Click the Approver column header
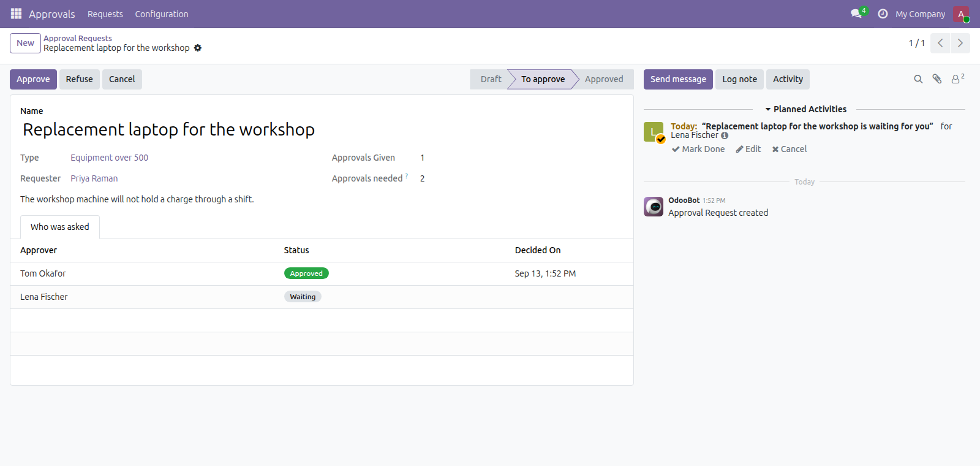980x466 pixels. tap(39, 250)
